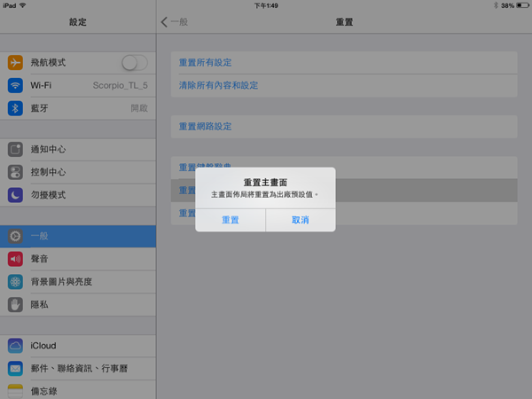Select the 備忘錄 notes row

tap(78, 390)
